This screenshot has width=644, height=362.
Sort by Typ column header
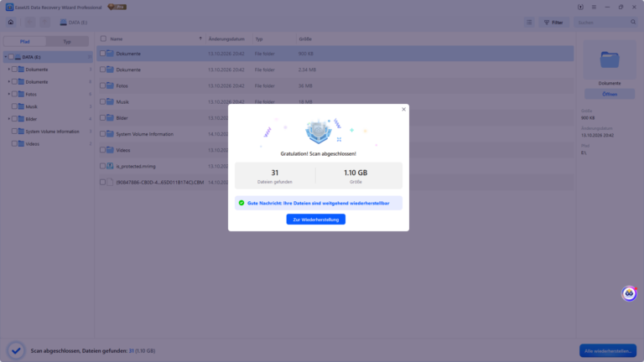259,39
